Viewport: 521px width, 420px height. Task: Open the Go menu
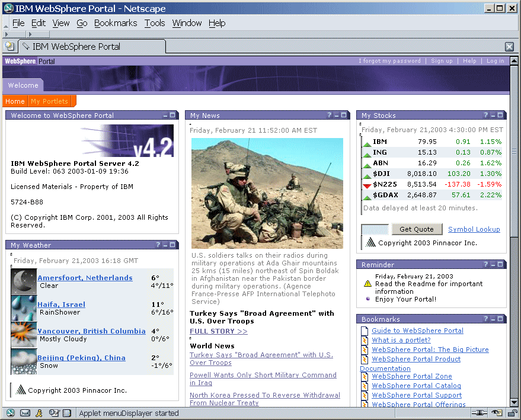click(82, 23)
